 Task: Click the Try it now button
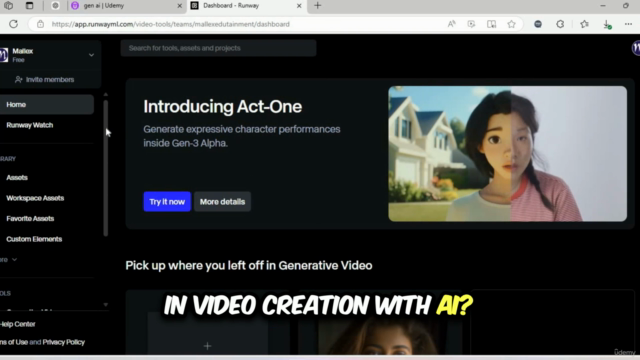point(167,202)
